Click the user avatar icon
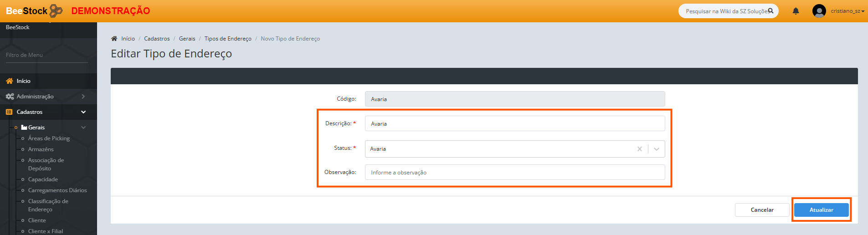Viewport: 868px width, 235px height. tap(819, 11)
